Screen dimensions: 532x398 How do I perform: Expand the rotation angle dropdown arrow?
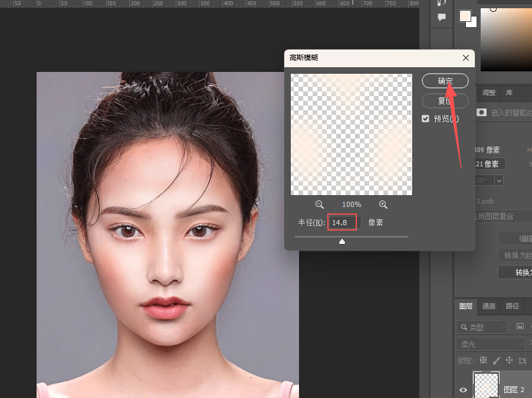(x=499, y=180)
